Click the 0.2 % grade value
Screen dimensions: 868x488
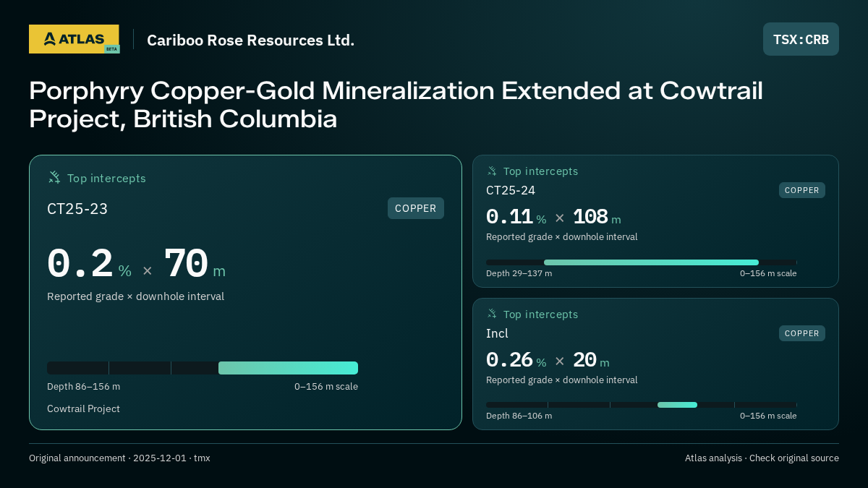(x=89, y=265)
